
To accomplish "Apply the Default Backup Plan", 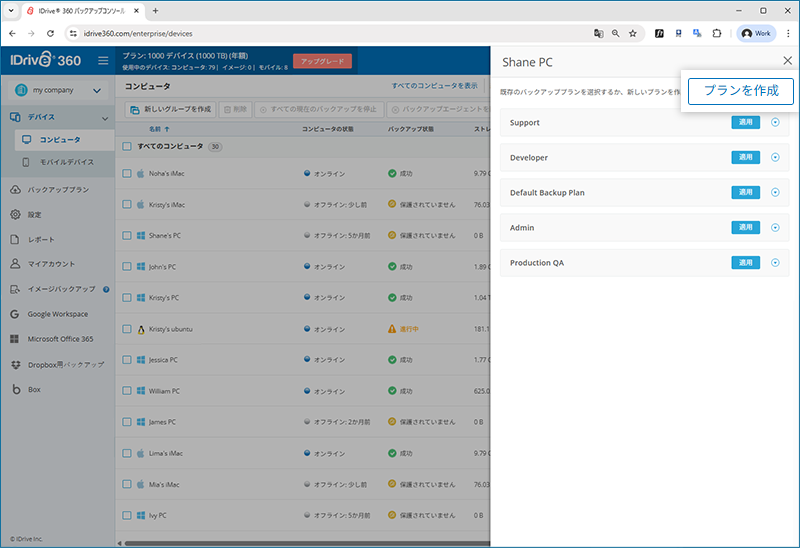I will [745, 193].
